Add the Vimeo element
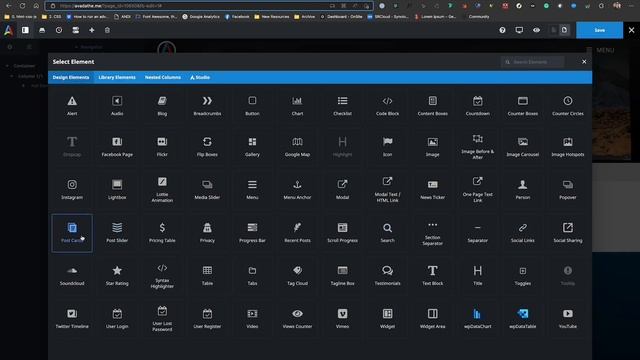 click(x=342, y=318)
